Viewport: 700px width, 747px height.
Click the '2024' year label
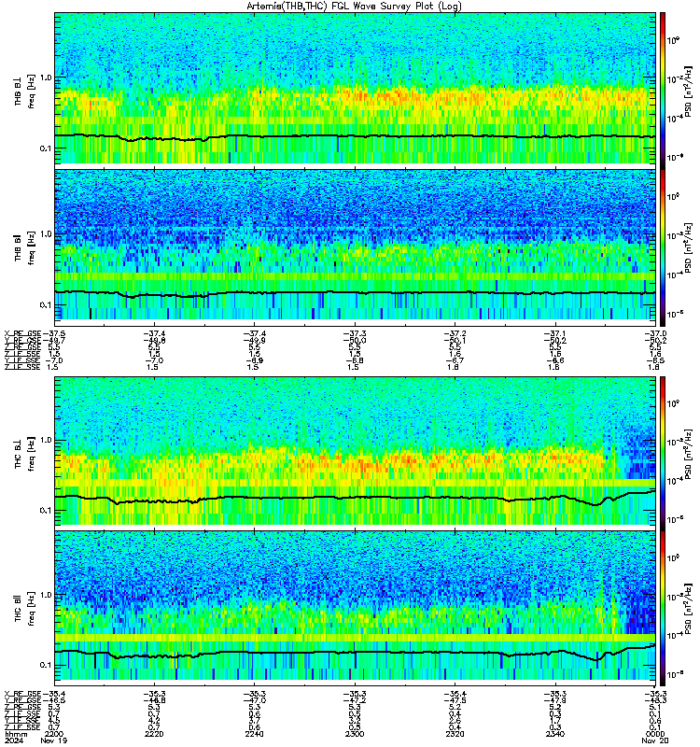(14, 740)
